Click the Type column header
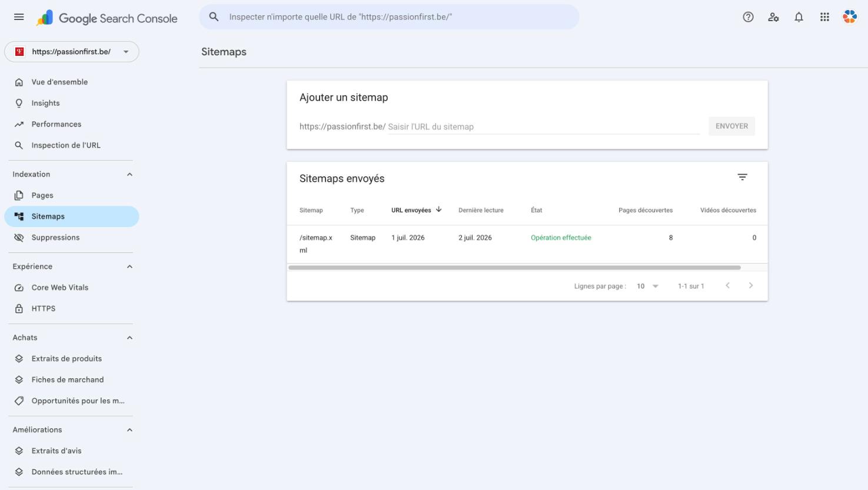 tap(357, 210)
